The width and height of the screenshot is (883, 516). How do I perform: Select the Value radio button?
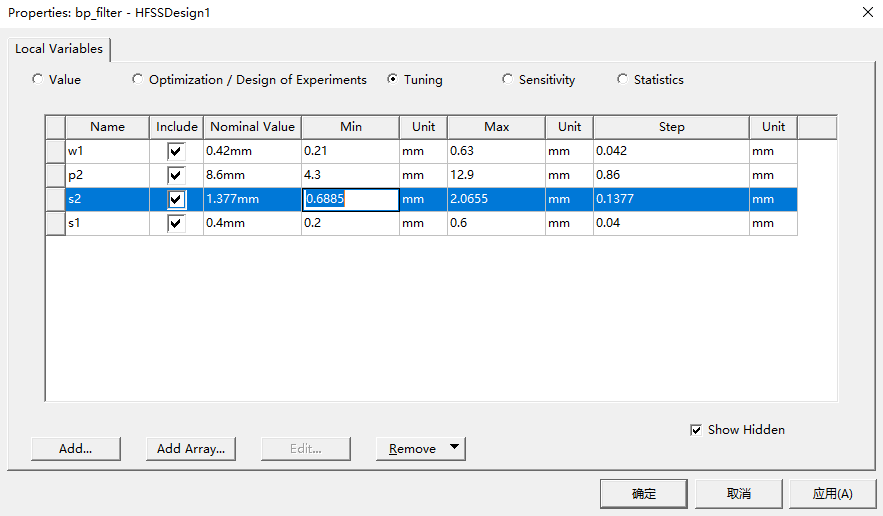38,79
